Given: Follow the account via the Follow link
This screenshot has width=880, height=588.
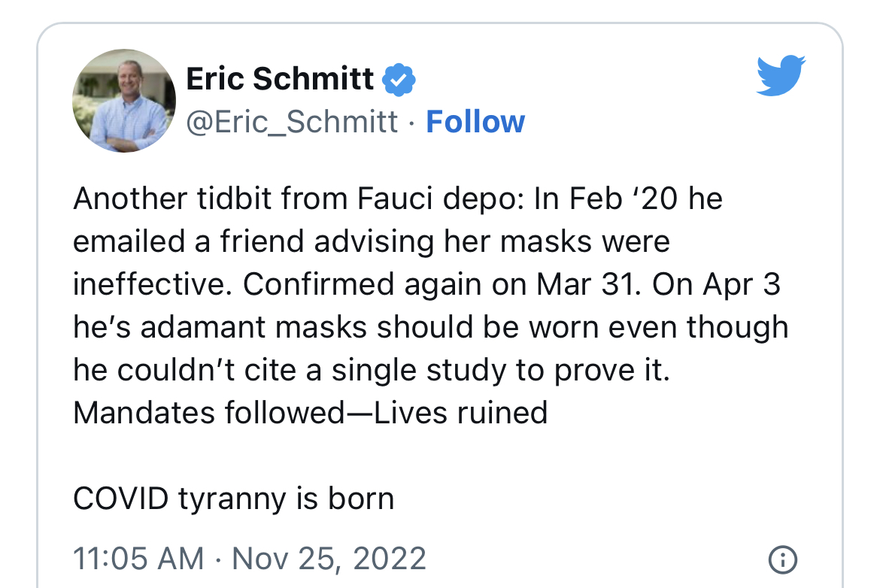Looking at the screenshot, I should (475, 122).
